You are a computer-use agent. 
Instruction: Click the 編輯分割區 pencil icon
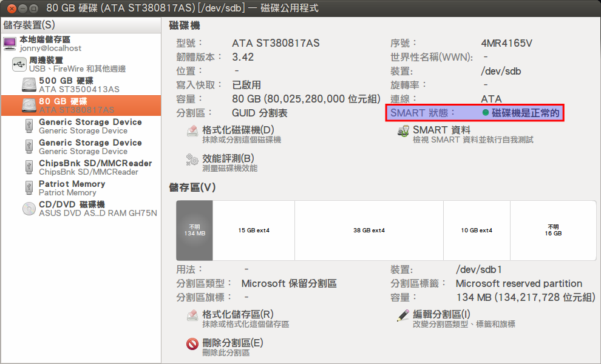[401, 314]
